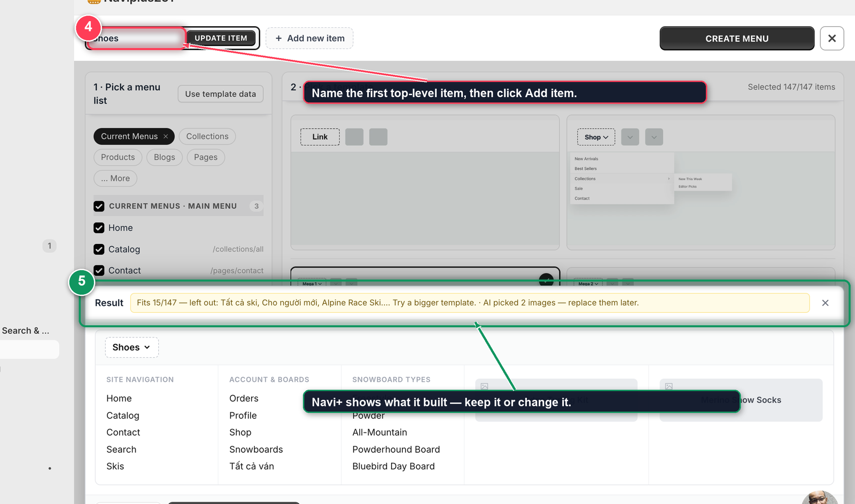Click the count badge 3 on the Main Menu row

[x=256, y=206]
